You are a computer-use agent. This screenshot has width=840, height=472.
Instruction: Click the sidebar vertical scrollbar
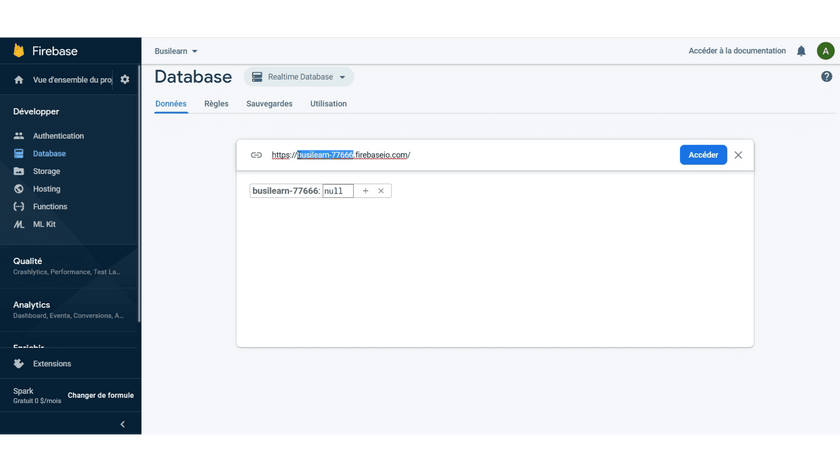point(139,193)
